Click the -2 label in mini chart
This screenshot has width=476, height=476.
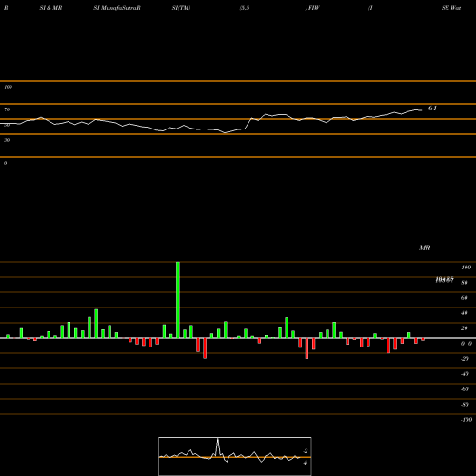(306, 451)
